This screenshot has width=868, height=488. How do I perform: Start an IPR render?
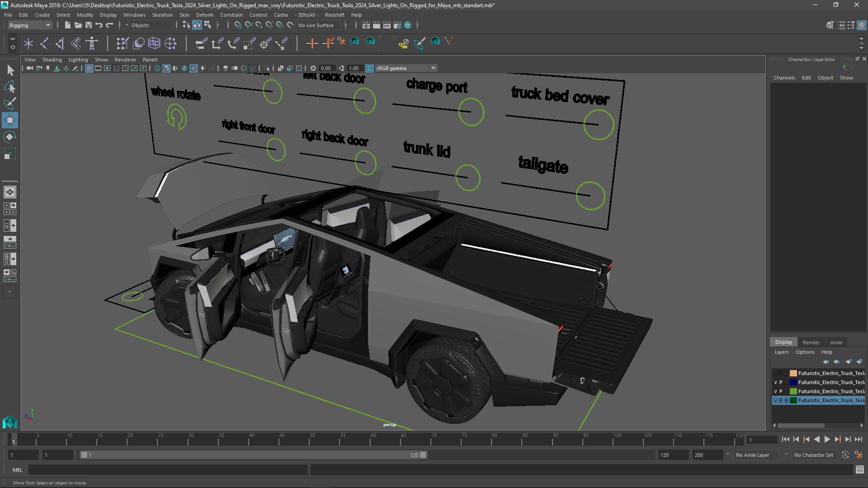[387, 25]
